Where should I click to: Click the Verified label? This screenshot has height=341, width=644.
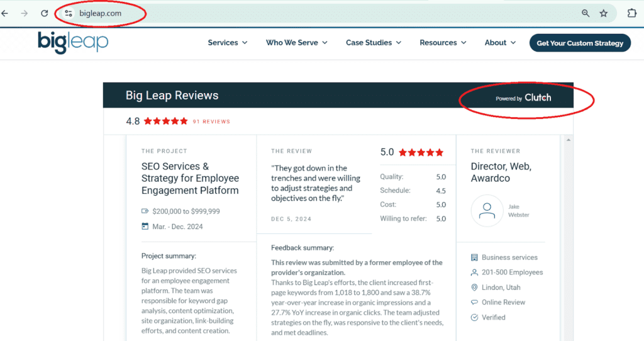tap(494, 317)
